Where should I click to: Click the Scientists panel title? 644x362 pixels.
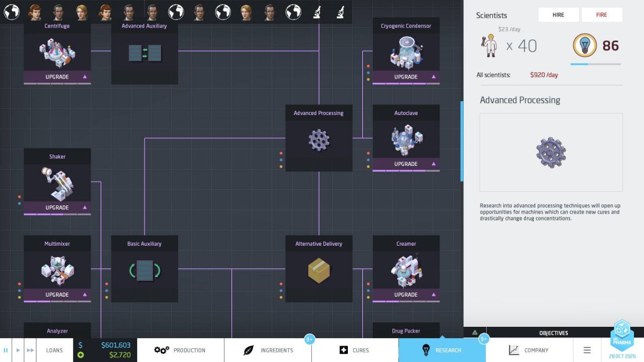[492, 16]
